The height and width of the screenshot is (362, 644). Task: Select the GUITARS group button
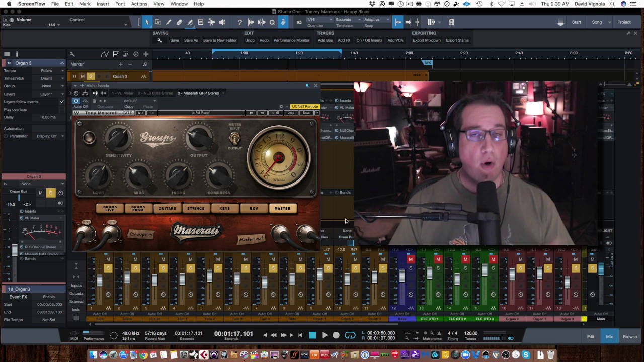tap(167, 208)
